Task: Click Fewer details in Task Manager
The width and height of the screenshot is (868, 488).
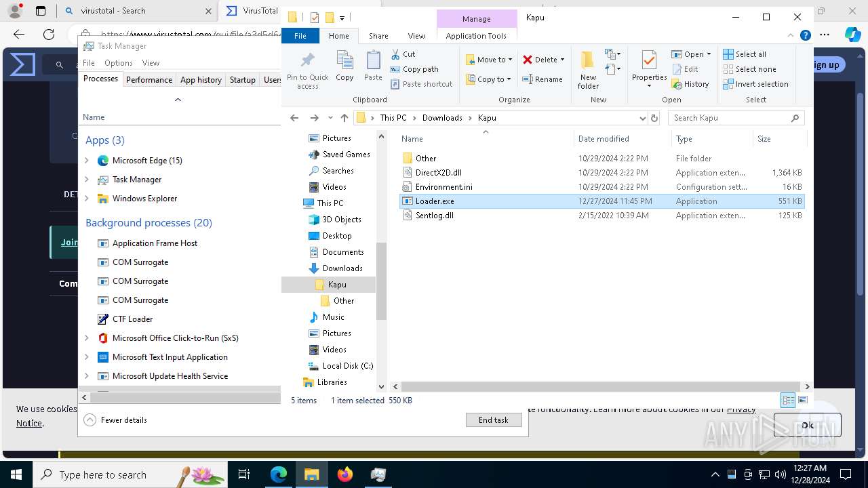Action: click(x=115, y=420)
